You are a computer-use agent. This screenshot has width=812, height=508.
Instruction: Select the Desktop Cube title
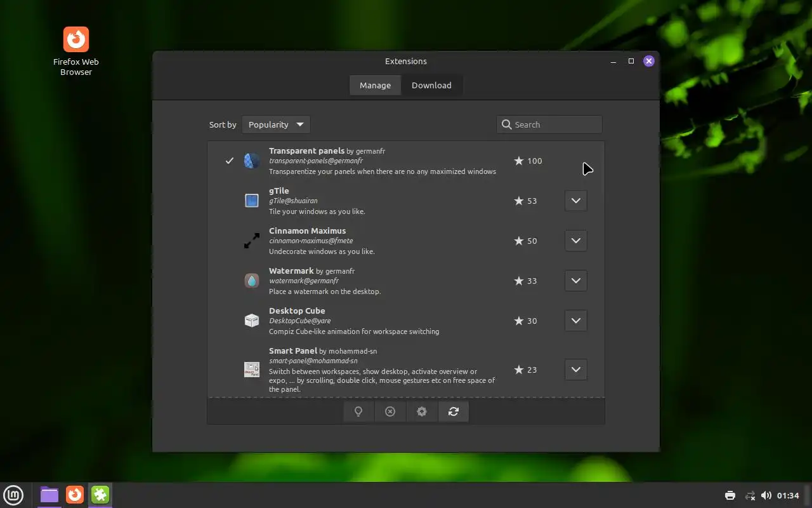[297, 311]
